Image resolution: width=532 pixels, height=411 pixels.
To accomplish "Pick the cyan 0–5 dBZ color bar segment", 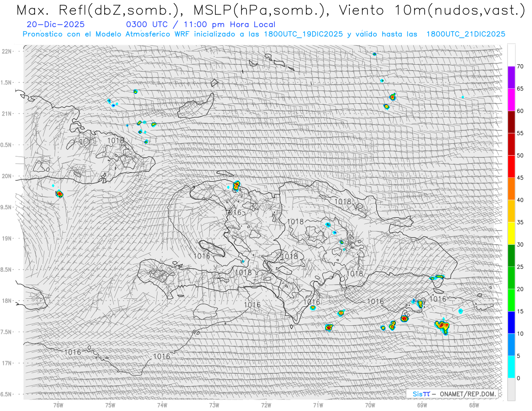I will pos(511,367).
